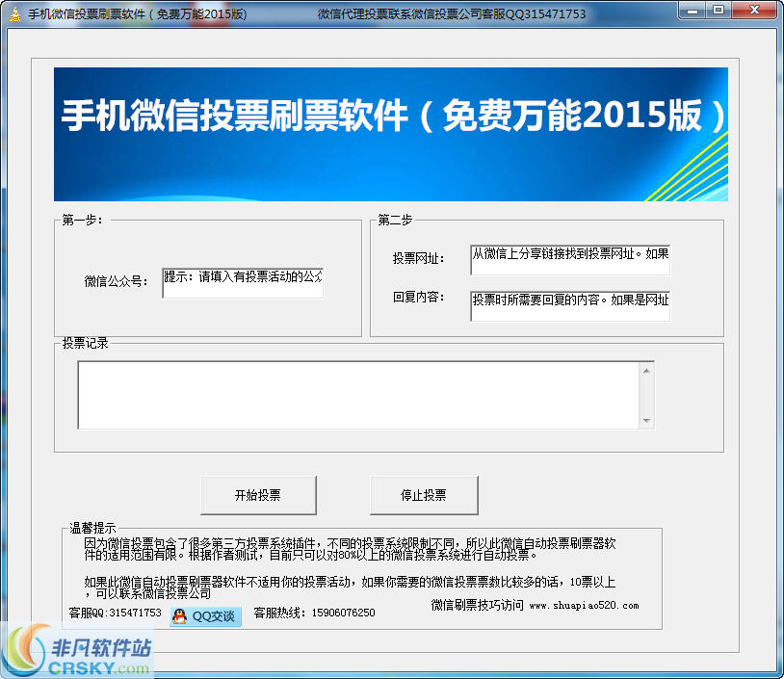
Task: Click the 开始投票 button
Action: click(x=258, y=495)
